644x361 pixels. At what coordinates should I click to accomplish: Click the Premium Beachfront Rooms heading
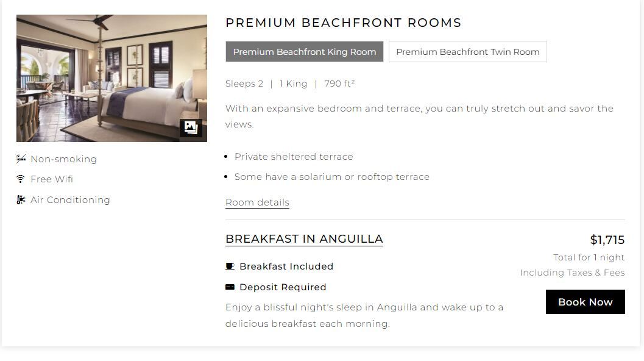point(343,23)
